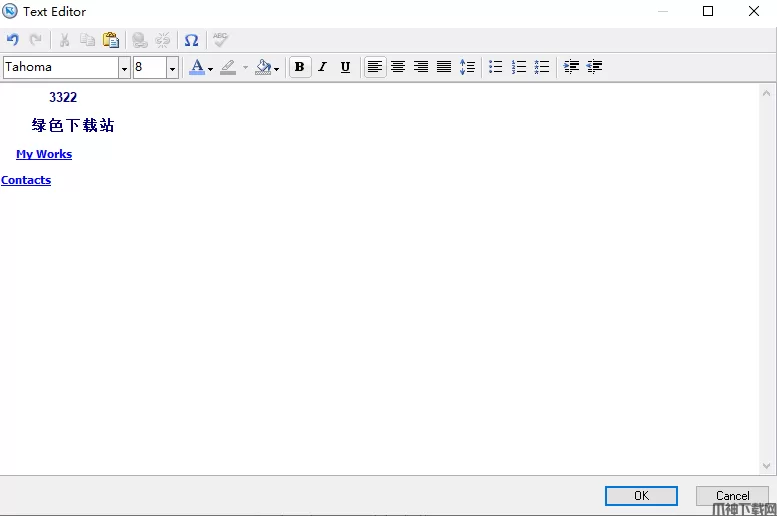Center-align the text
The height and width of the screenshot is (516, 777).
(398, 67)
